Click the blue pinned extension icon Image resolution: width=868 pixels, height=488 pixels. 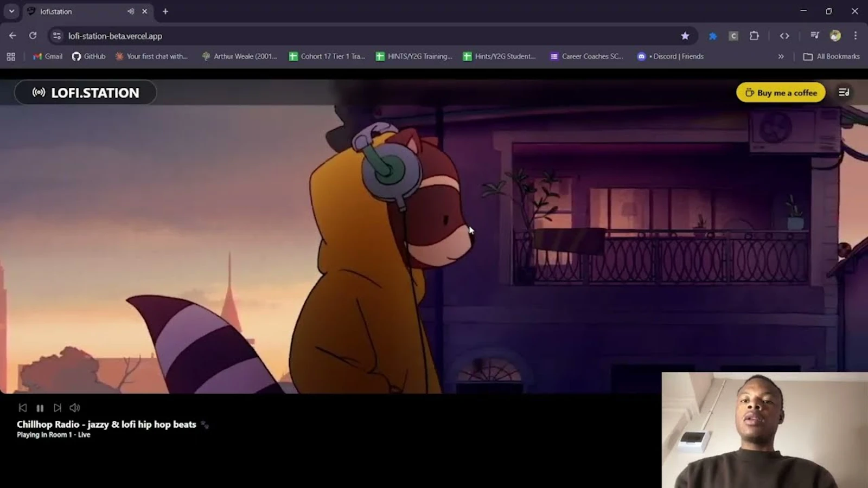713,36
